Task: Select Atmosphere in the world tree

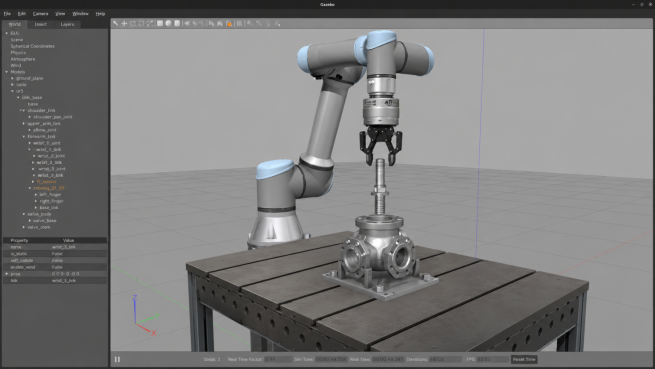Action: point(23,59)
